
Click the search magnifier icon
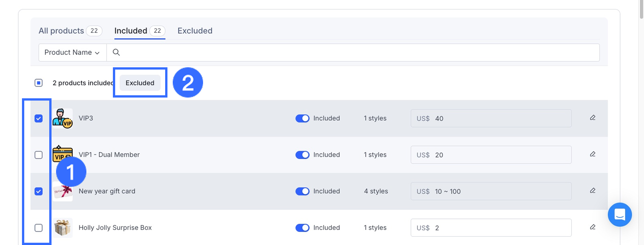(116, 52)
